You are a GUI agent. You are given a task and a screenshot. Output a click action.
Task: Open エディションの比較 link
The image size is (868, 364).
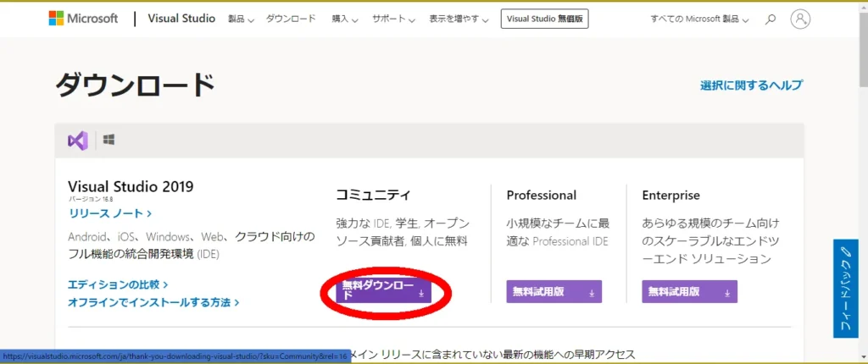[x=118, y=284]
